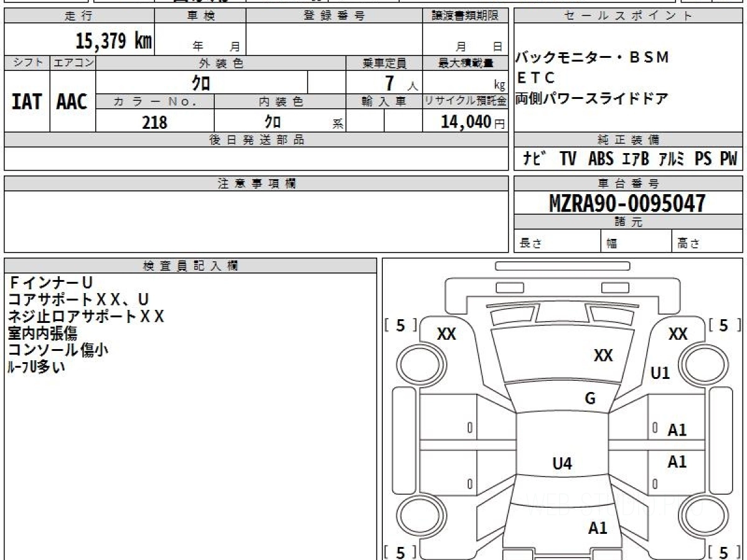Click the バックモニター・BSM sales point line
This screenshot has height=560, width=747.
(x=592, y=58)
